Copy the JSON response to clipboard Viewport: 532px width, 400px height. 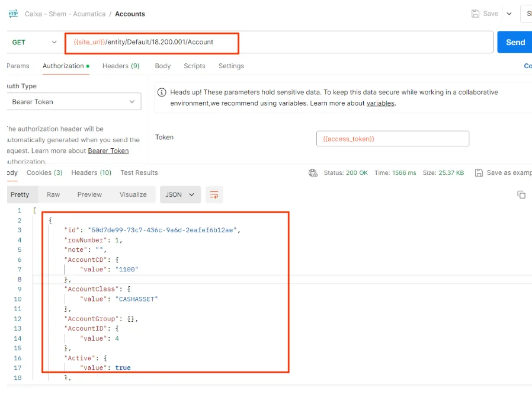click(521, 194)
